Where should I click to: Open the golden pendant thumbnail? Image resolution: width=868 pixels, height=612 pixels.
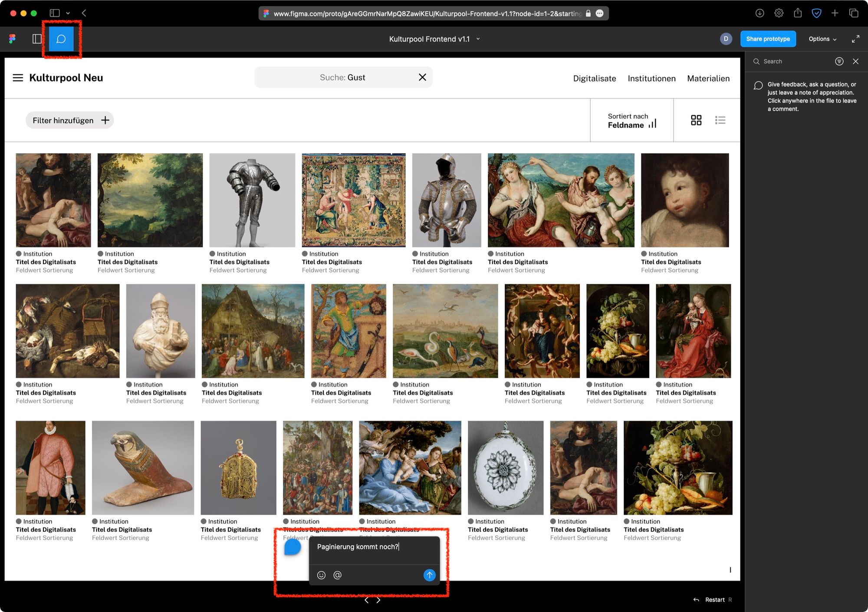pos(238,468)
